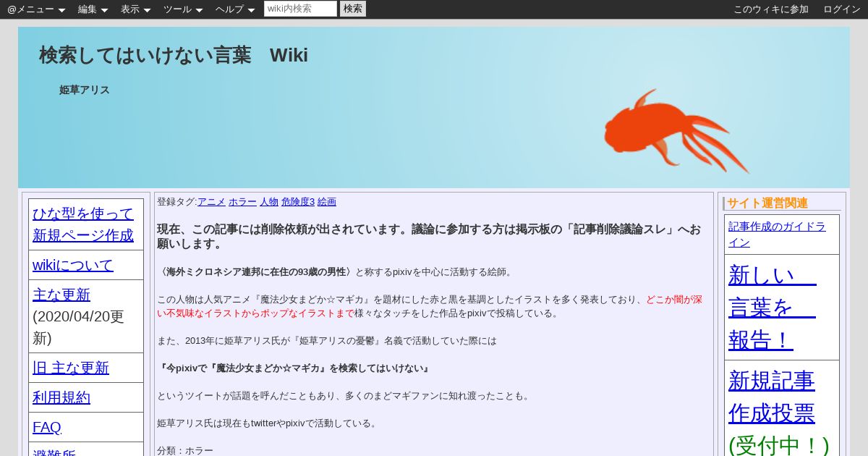Click the 分類：ホラー classification line

click(185, 450)
